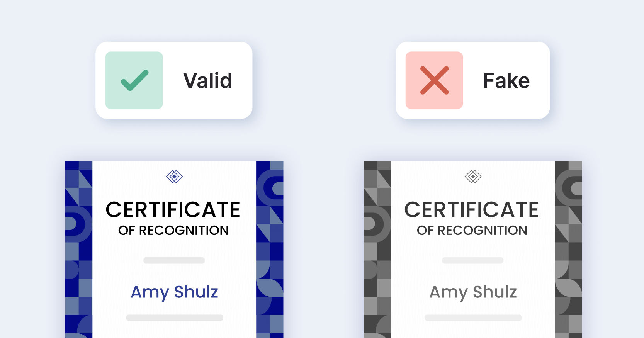The image size is (644, 338).
Task: Click the red X icon
Action: click(434, 80)
